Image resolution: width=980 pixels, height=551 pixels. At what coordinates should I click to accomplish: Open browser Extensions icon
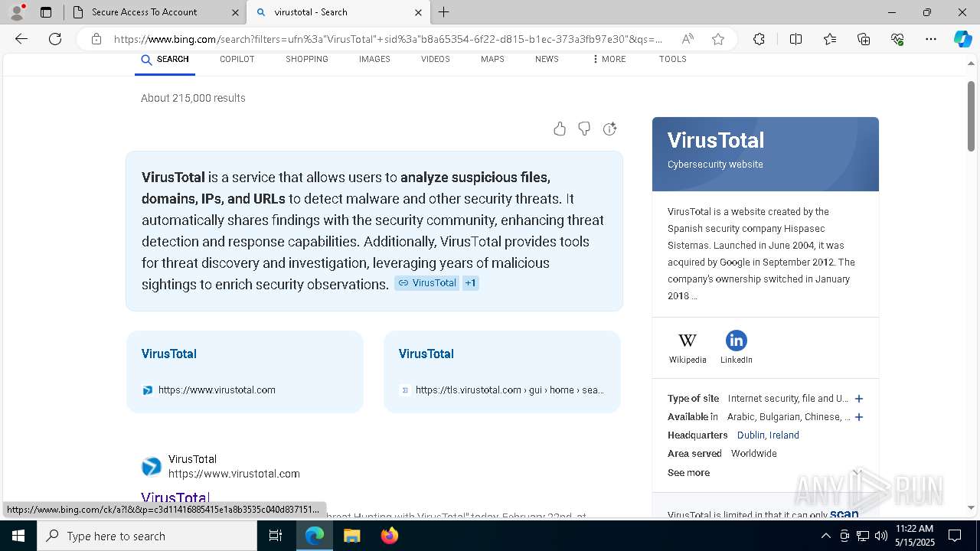759,39
